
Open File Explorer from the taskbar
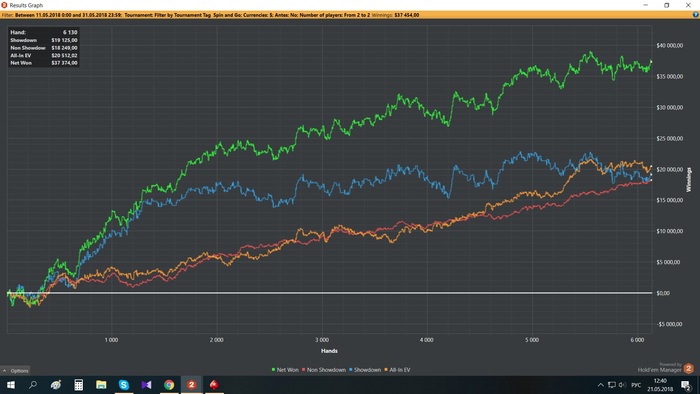pos(101,385)
